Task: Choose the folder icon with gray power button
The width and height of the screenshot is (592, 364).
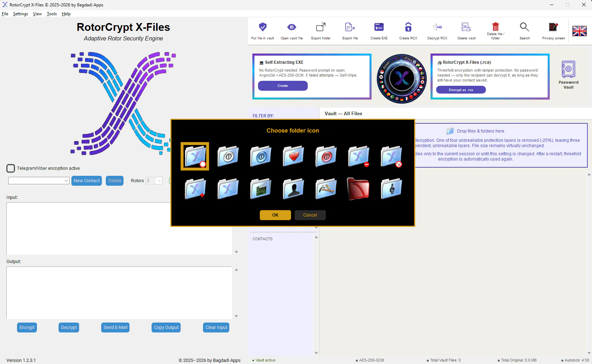Action: (x=228, y=156)
